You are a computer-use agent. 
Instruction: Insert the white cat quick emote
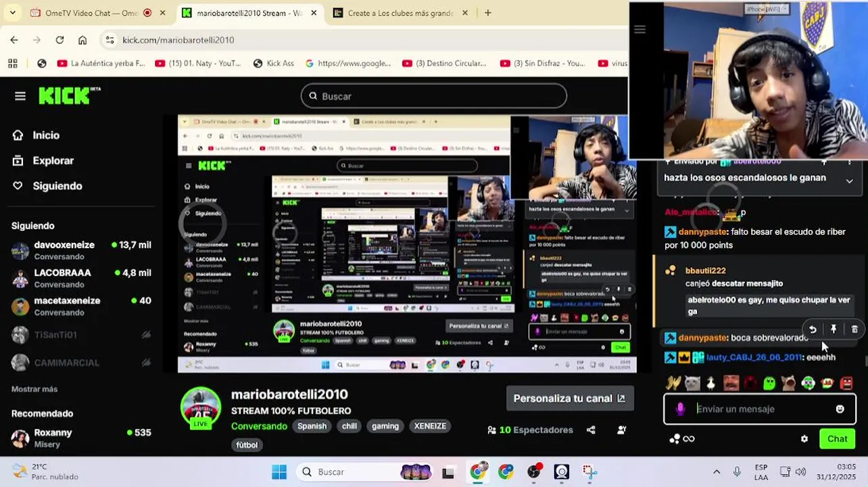(x=692, y=384)
